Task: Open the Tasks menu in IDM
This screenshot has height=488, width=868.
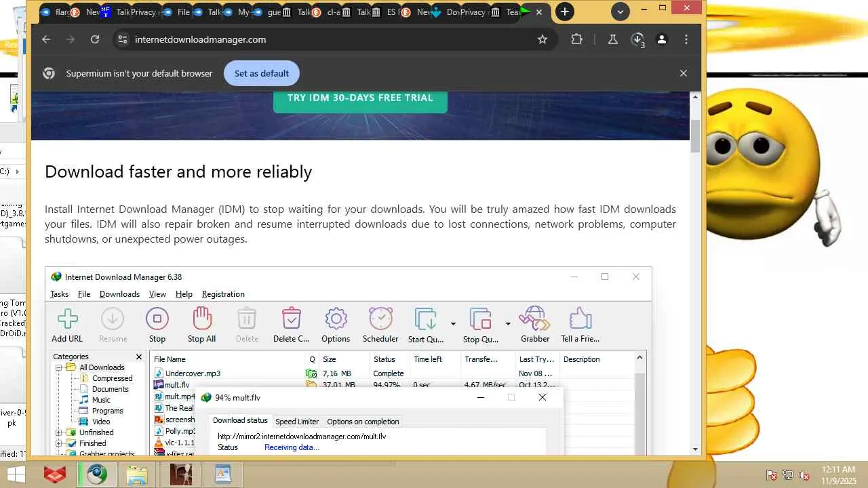Action: [x=59, y=294]
